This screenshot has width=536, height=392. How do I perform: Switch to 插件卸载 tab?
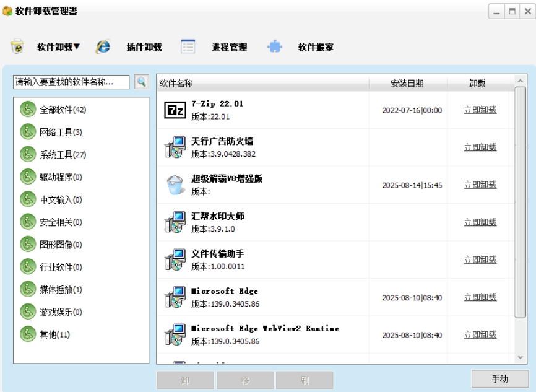click(x=144, y=47)
